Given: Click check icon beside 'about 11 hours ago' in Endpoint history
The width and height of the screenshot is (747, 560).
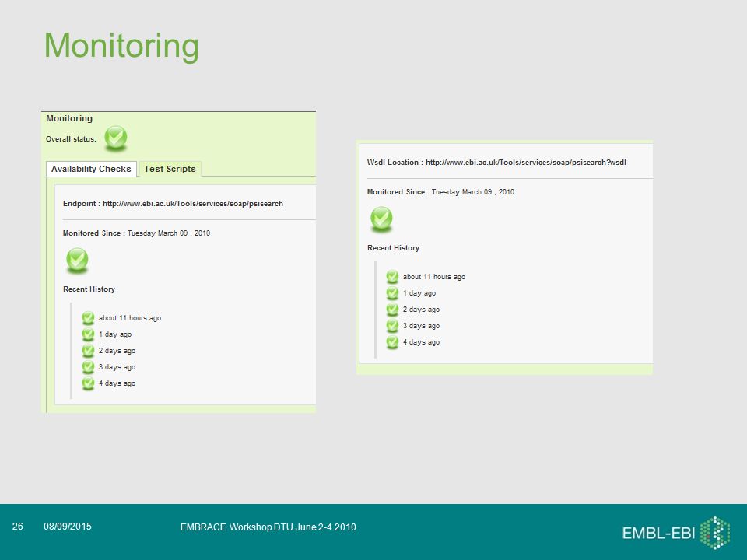Looking at the screenshot, I should pos(88,318).
